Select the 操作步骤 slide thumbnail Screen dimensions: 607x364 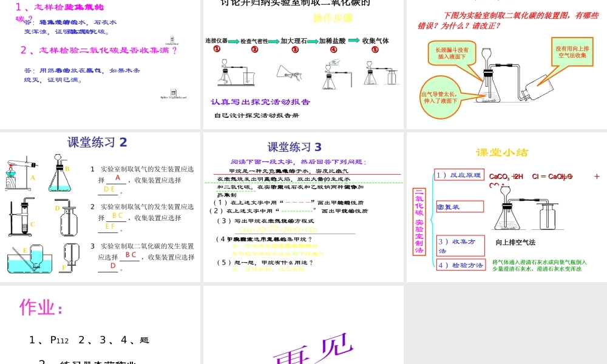(x=303, y=64)
